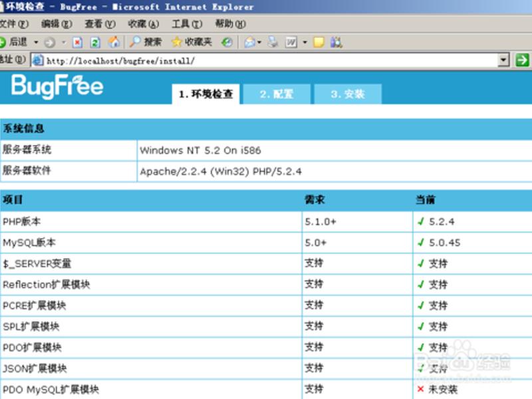Click the PDO扩展模块 row label
This screenshot has width=532, height=399.
point(32,347)
